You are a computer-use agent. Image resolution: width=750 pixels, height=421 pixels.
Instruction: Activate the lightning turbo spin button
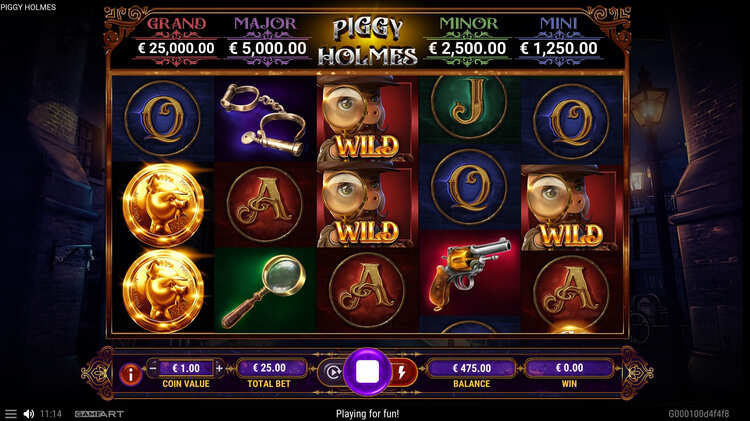coord(401,372)
